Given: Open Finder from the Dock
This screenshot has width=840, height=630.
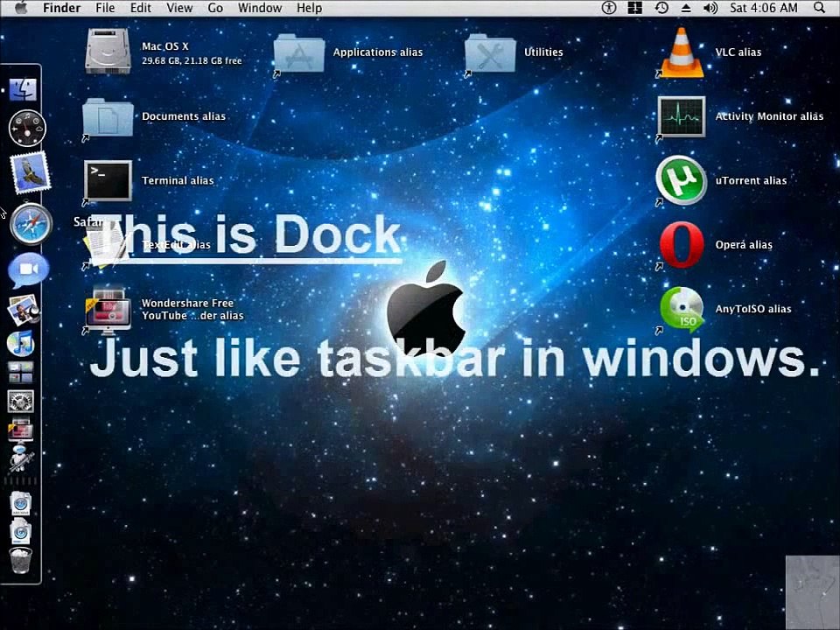Looking at the screenshot, I should (23, 89).
